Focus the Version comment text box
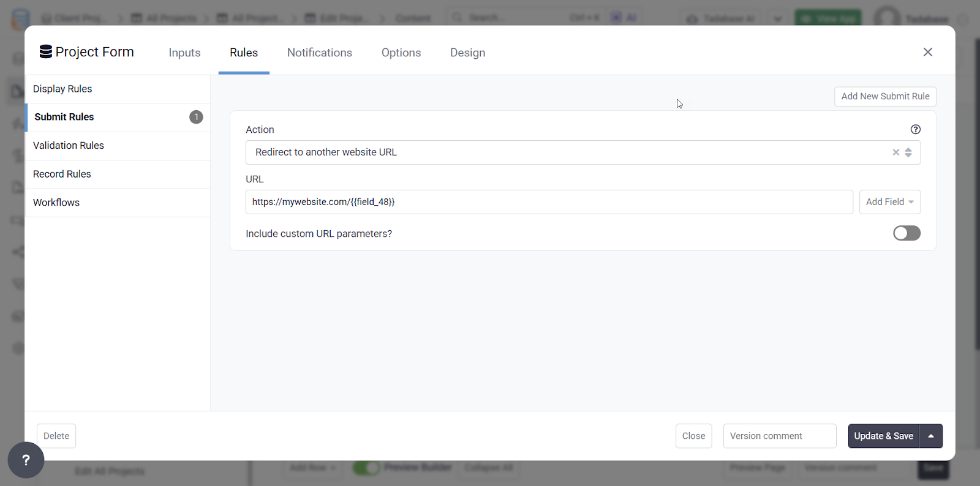Viewport: 980px width, 486px height. pos(779,436)
